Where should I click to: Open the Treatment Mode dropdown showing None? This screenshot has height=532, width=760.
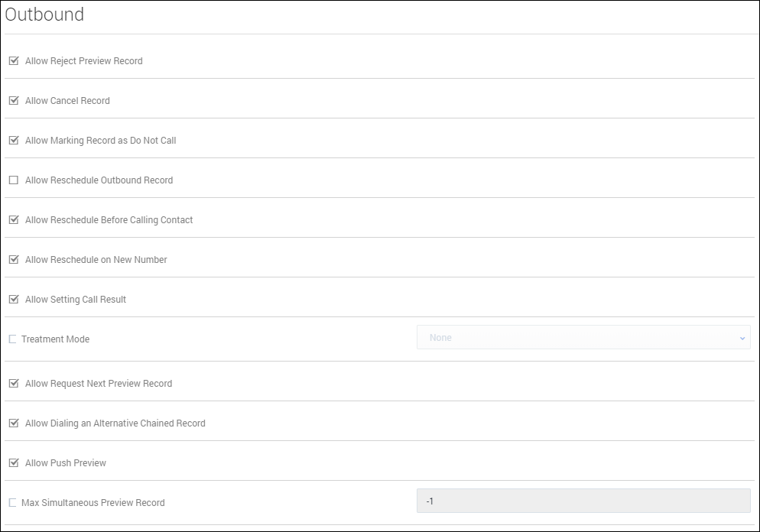[583, 338]
